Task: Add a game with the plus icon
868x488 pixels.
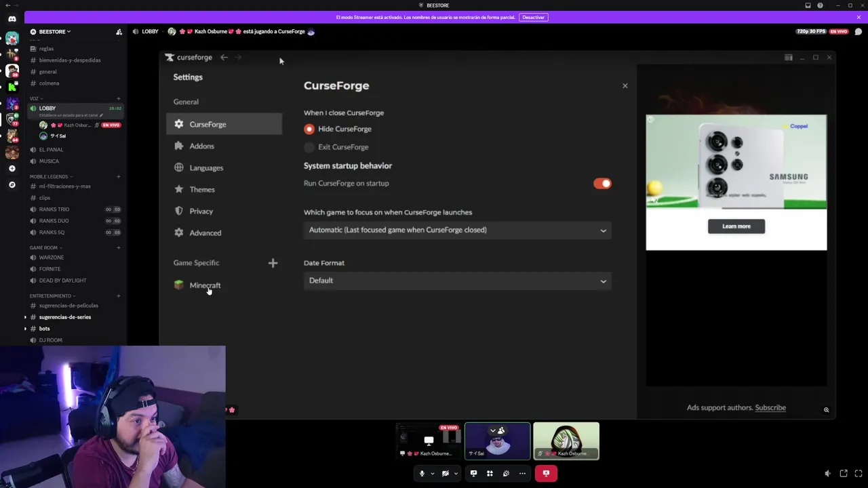Action: (x=273, y=263)
